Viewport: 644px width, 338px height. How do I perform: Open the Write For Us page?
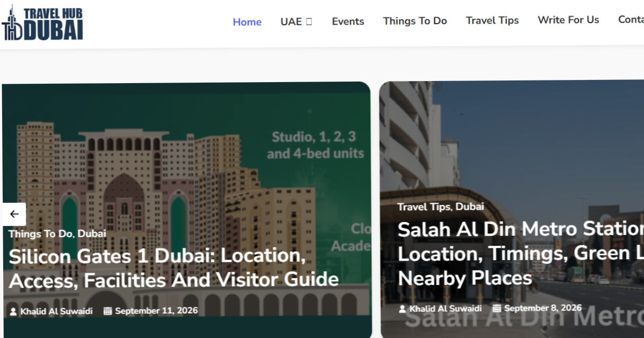click(x=568, y=20)
